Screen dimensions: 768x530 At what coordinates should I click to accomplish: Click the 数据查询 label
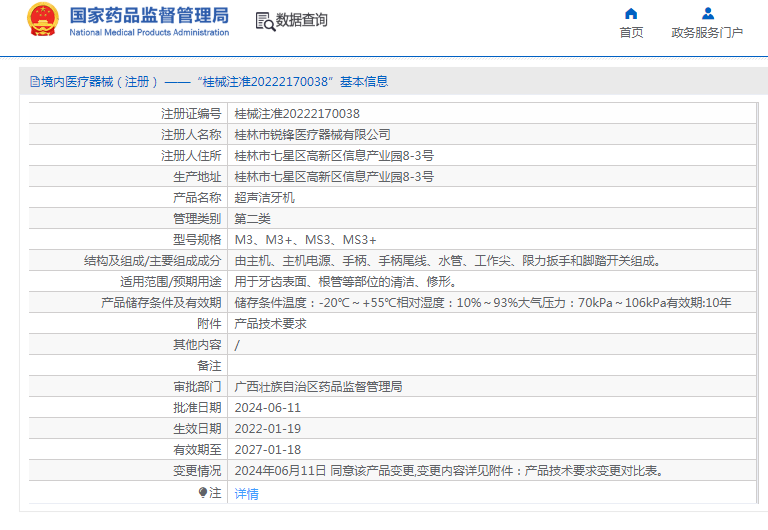click(x=302, y=20)
